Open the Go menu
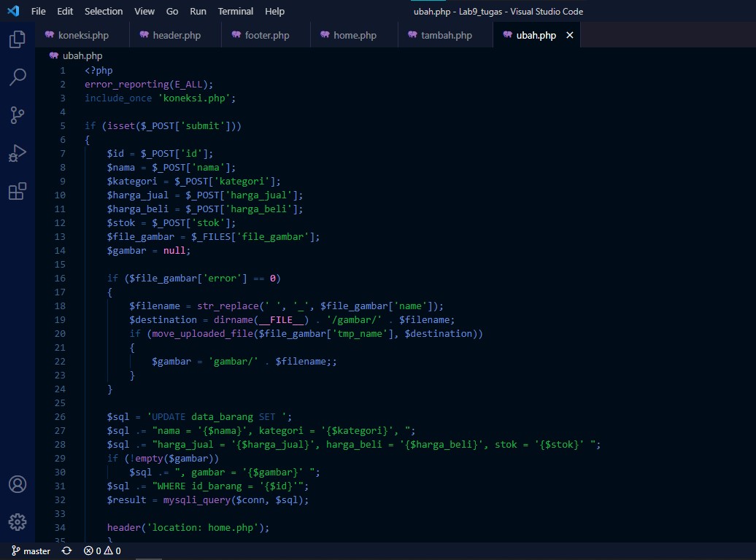 pos(172,11)
